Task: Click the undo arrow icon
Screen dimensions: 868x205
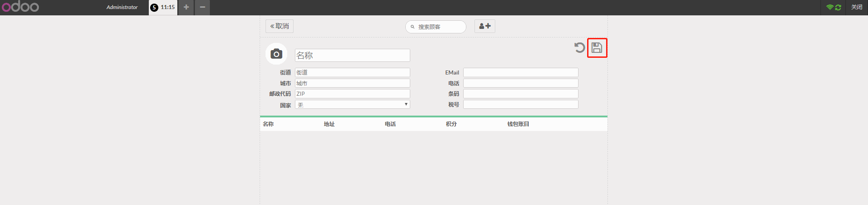Action: click(x=579, y=47)
